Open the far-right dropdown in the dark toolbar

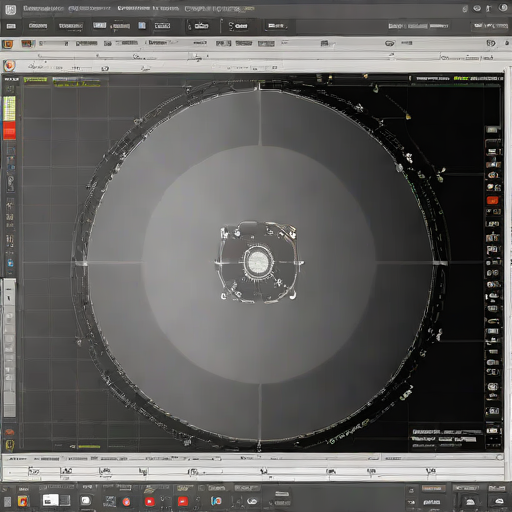tap(490, 26)
